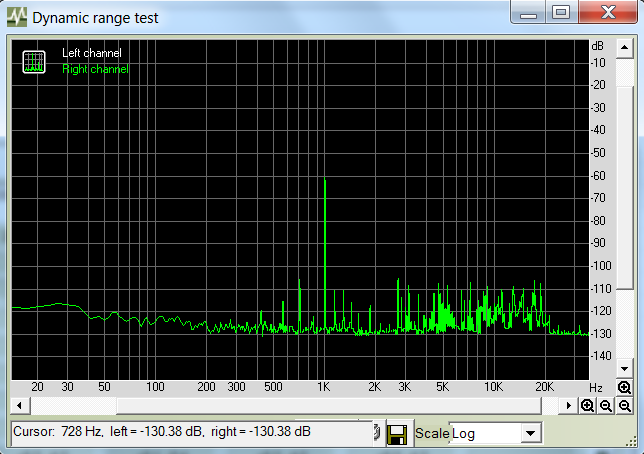Viewport: 644px width, 454px height.
Task: Click the horizontal zoom-in magnifier beside the scrollbar
Action: click(587, 406)
